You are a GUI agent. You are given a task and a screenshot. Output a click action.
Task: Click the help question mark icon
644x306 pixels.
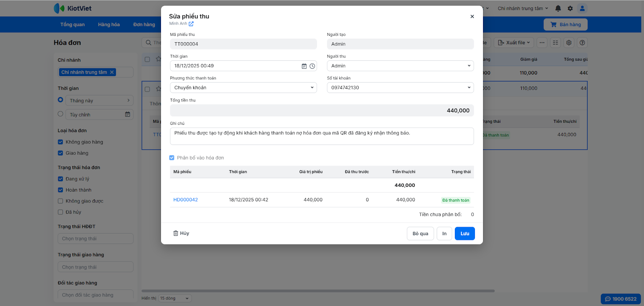[x=582, y=43]
